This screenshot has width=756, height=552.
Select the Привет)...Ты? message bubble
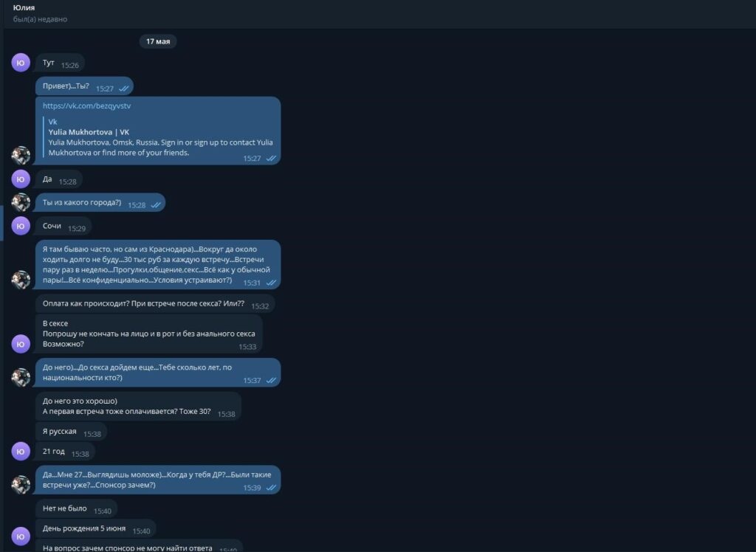[84, 87]
